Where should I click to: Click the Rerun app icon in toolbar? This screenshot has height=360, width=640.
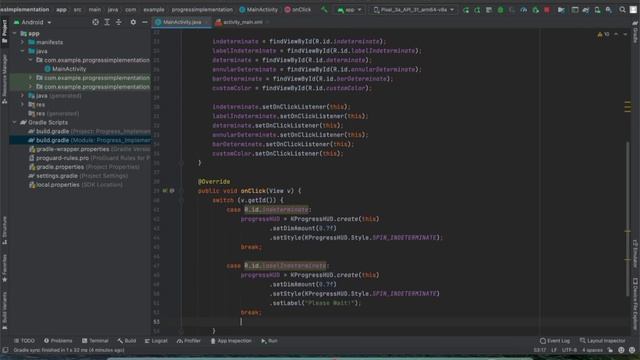click(466, 10)
